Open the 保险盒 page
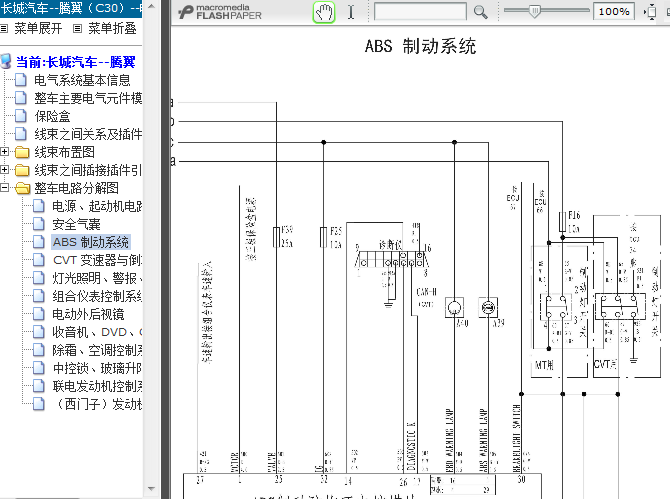670x499 pixels. 52,116
